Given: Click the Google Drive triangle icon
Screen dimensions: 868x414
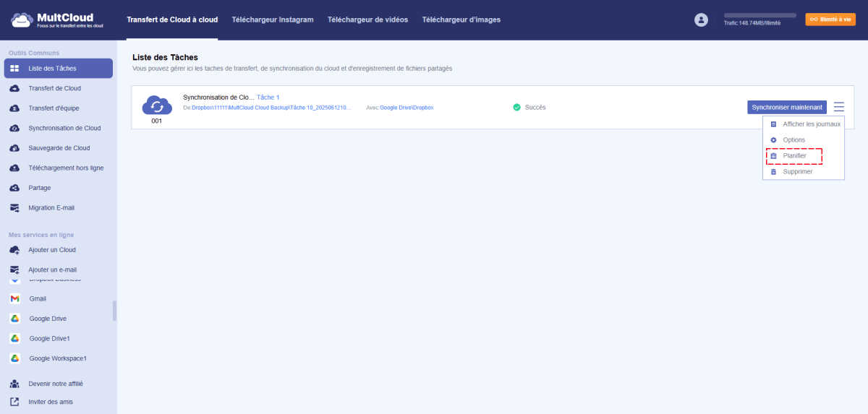Looking at the screenshot, I should pyautogui.click(x=14, y=319).
